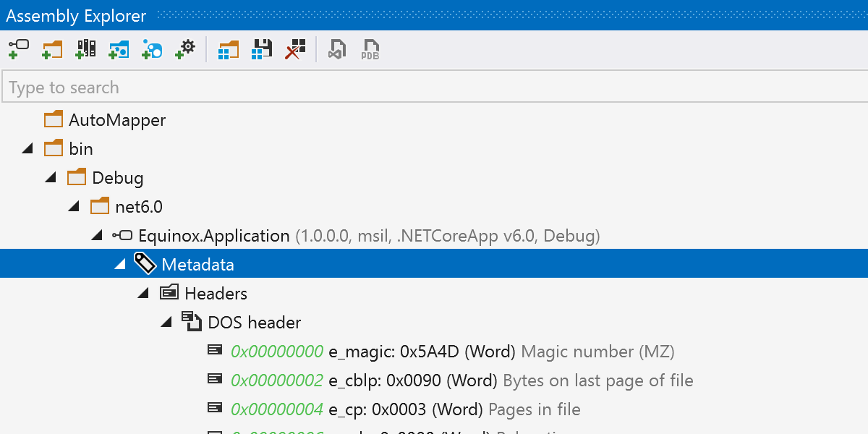Image resolution: width=868 pixels, height=434 pixels.
Task: Click the add from NuGet folder icon
Action: pyautogui.click(x=119, y=49)
